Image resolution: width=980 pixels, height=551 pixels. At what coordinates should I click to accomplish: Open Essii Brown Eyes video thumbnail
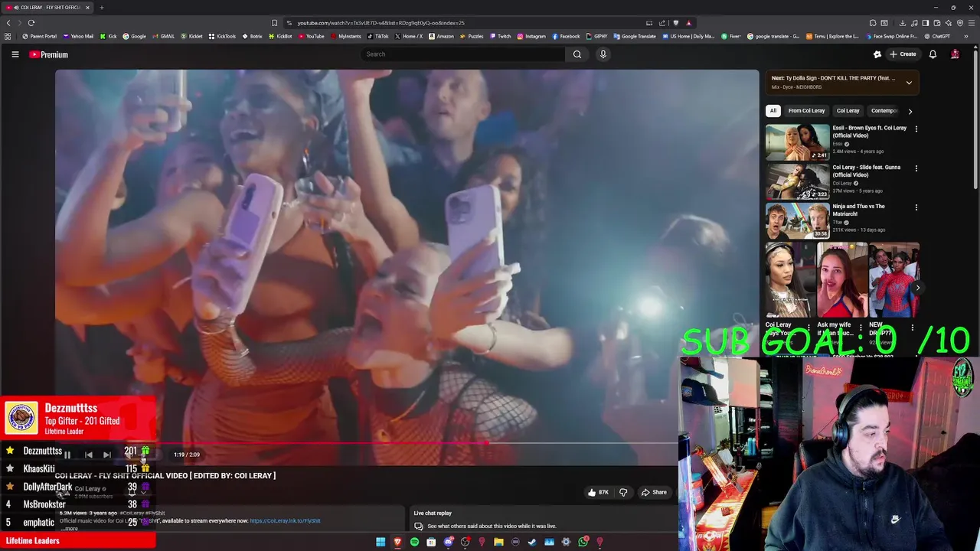click(797, 142)
